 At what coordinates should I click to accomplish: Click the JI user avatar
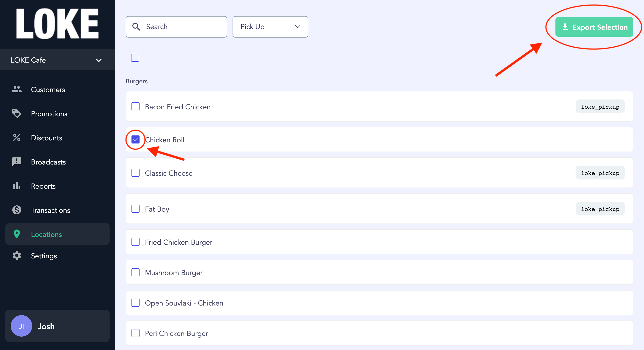(x=21, y=326)
